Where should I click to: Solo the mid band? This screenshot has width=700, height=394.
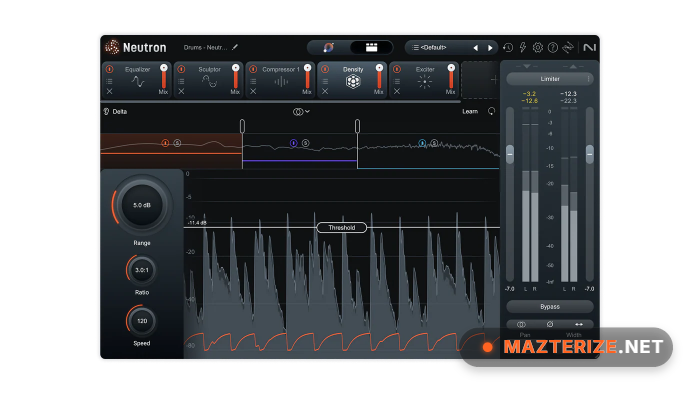305,143
